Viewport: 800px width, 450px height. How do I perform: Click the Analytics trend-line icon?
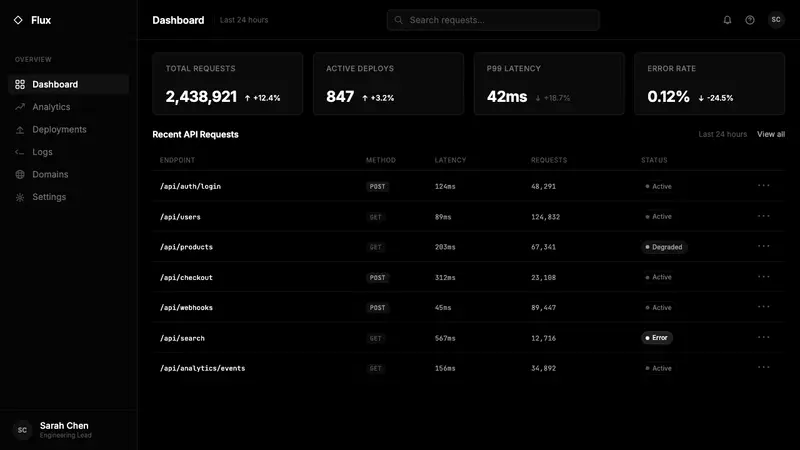[20, 107]
